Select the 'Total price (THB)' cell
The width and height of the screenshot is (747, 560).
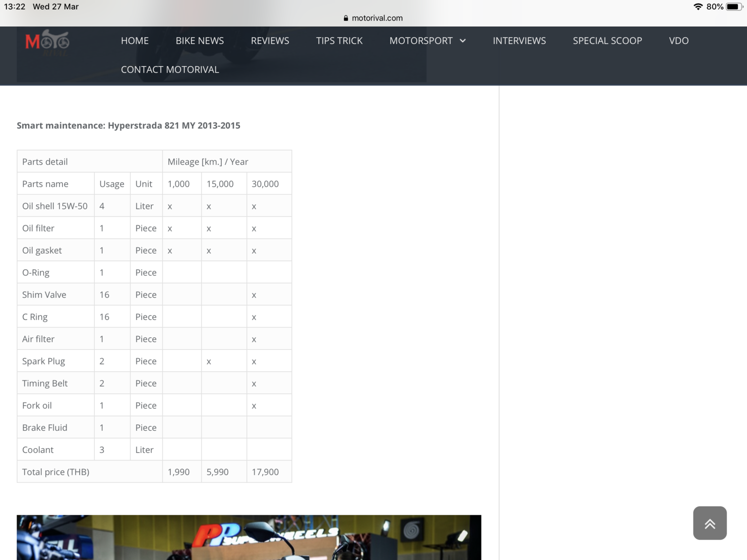coord(90,472)
